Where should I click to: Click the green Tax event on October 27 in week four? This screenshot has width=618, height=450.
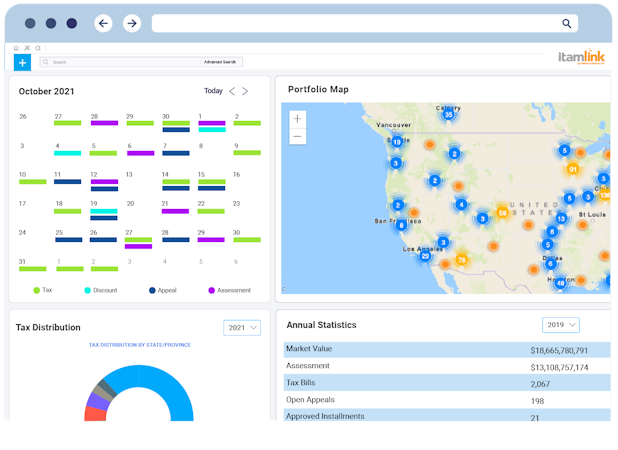pos(138,240)
